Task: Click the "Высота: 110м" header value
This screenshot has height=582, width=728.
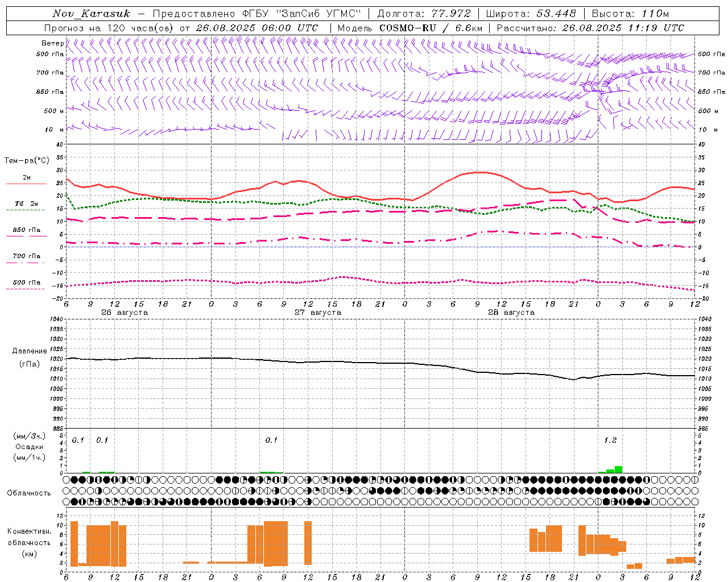Action: 630,14
